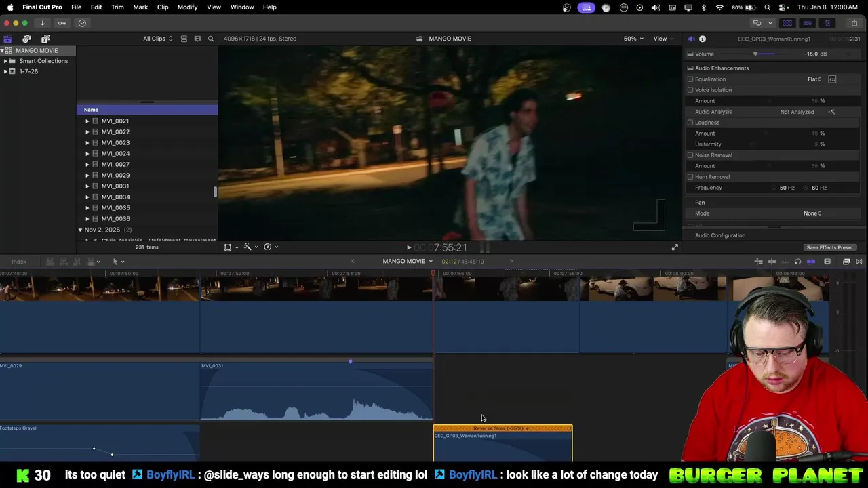
Task: Open the Keyword Editor key icon
Action: (62, 23)
